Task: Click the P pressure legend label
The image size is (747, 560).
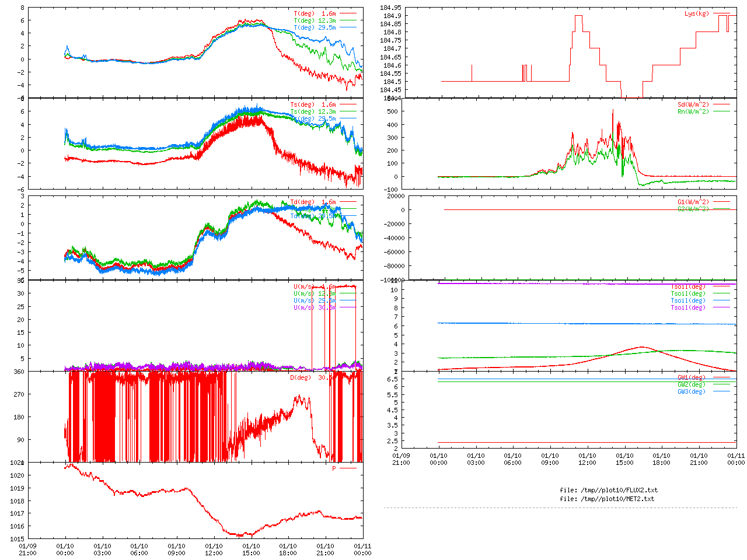Action: [334, 468]
